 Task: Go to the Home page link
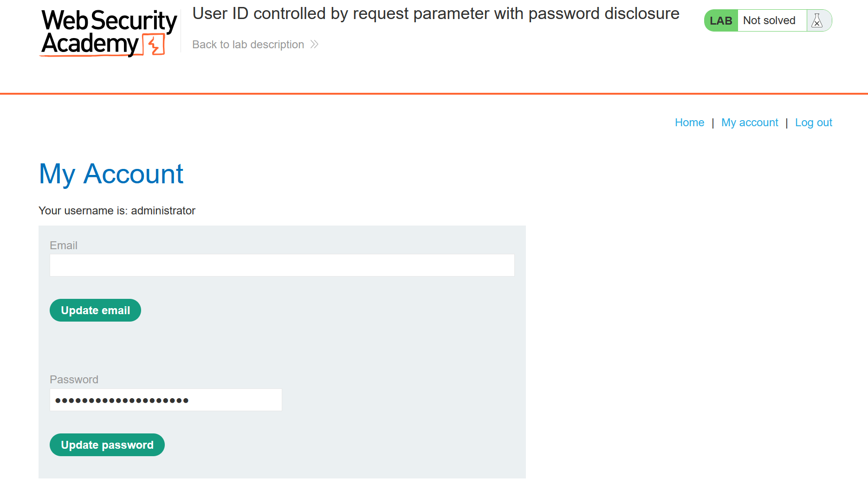point(689,123)
